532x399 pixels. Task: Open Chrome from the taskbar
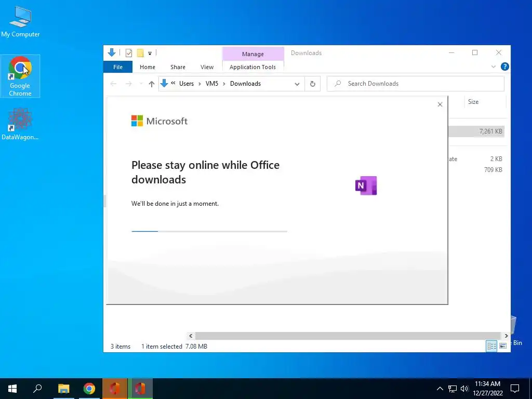click(89, 389)
